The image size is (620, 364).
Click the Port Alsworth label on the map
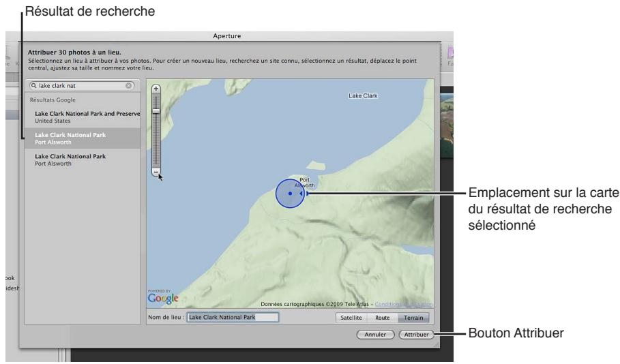click(x=304, y=183)
